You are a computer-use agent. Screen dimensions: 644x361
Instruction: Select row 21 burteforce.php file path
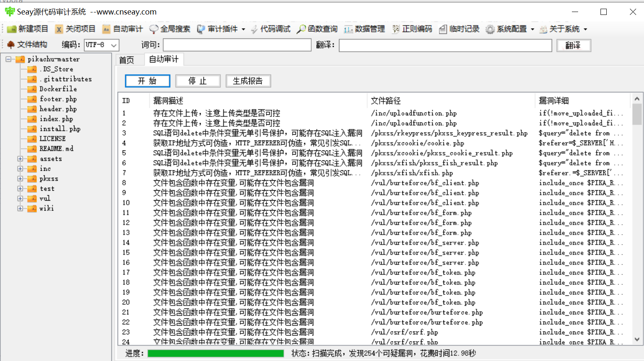[427, 312]
